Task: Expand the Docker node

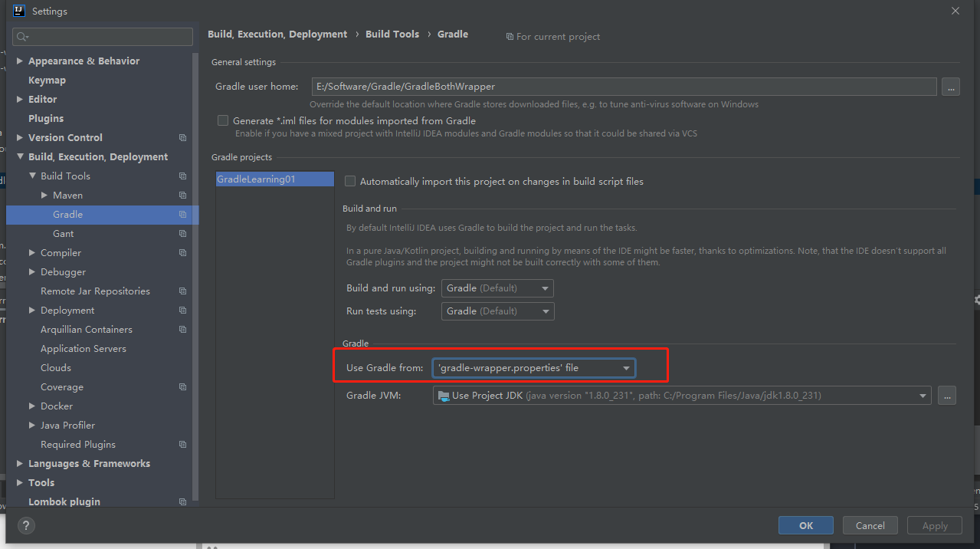Action: (32, 406)
